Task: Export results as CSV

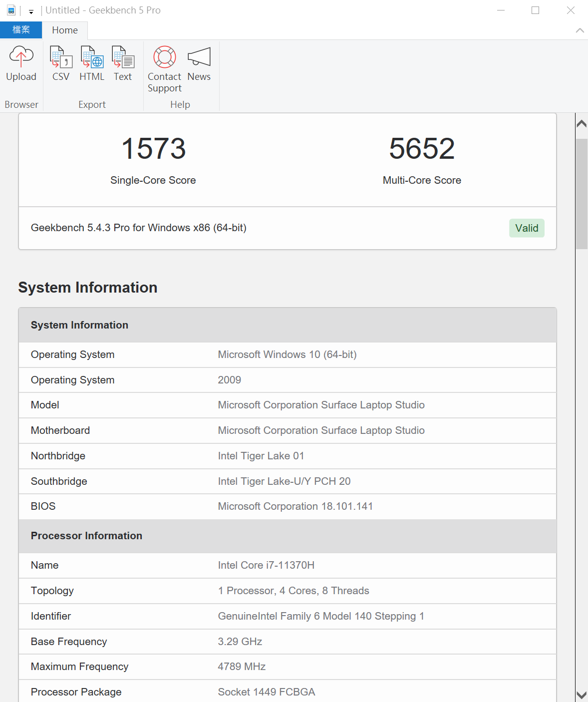Action: click(61, 57)
